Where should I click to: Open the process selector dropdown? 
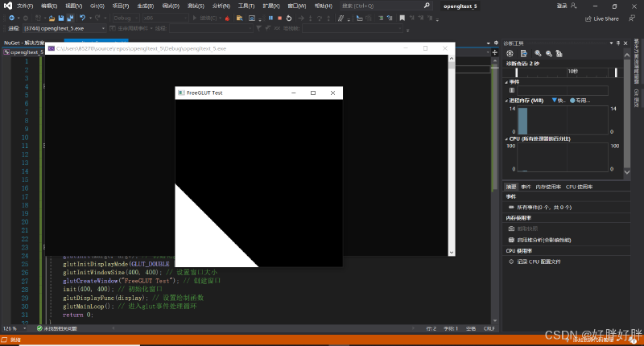tap(64, 28)
